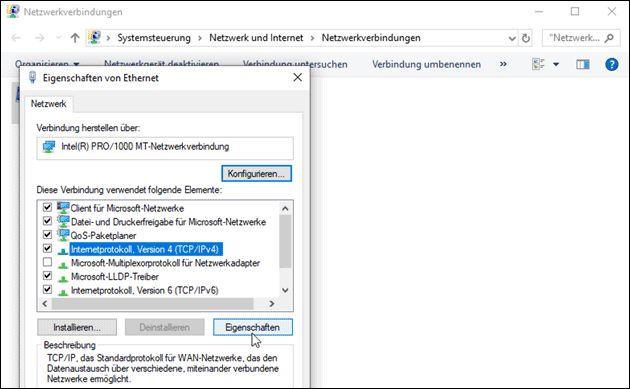Toggle the preview pane icon
The height and width of the screenshot is (389, 630).
(x=583, y=64)
